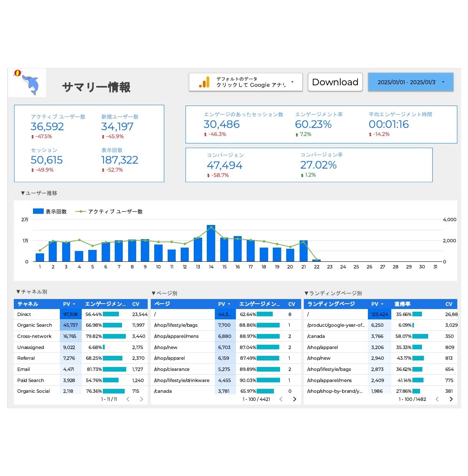Open the default data source dropdown

click(x=246, y=82)
